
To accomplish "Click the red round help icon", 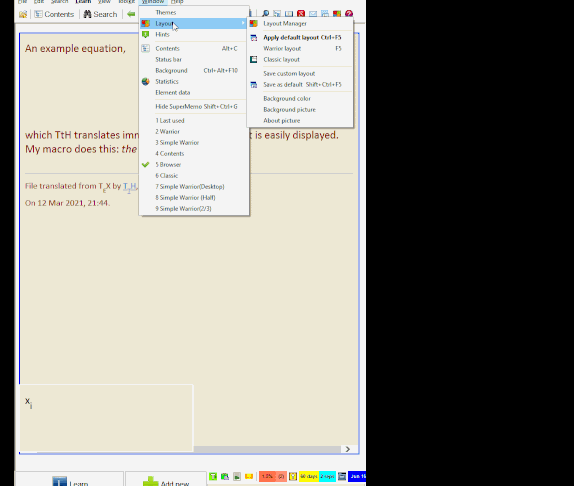I will point(349,14).
